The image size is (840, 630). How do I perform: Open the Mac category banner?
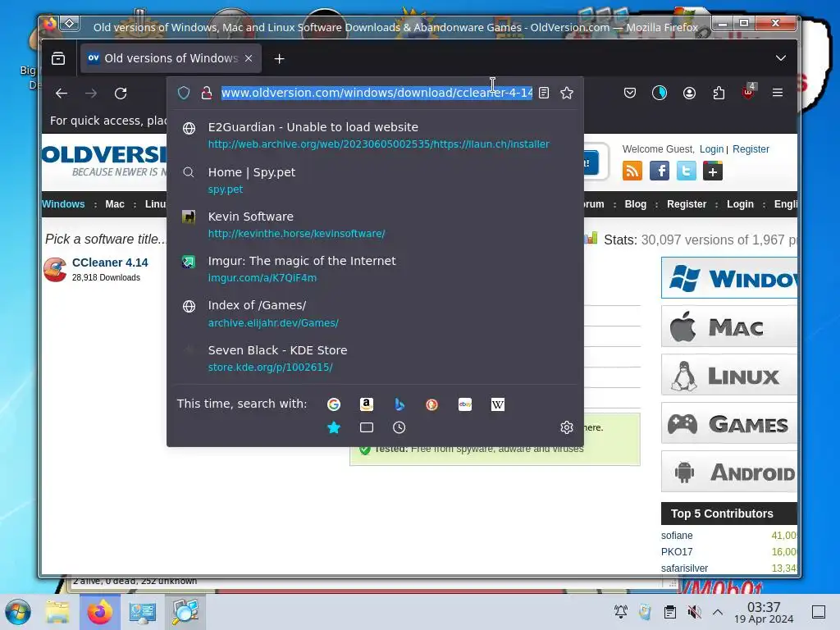[x=729, y=326]
